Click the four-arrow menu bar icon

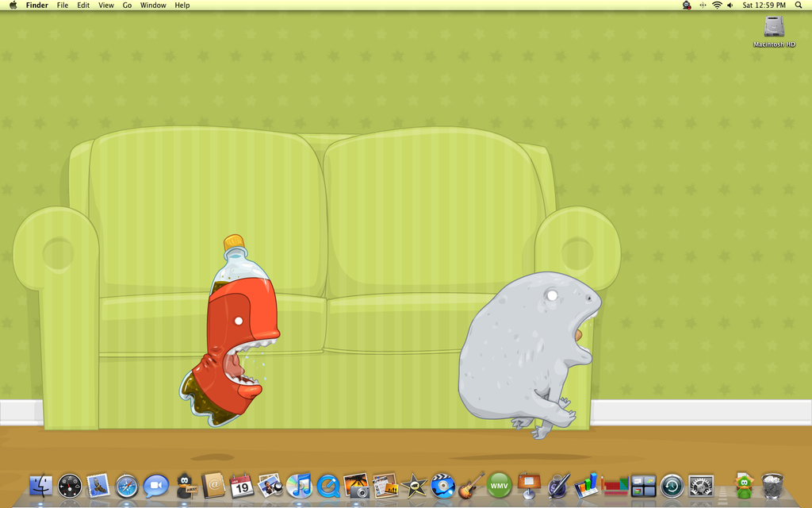point(703,6)
